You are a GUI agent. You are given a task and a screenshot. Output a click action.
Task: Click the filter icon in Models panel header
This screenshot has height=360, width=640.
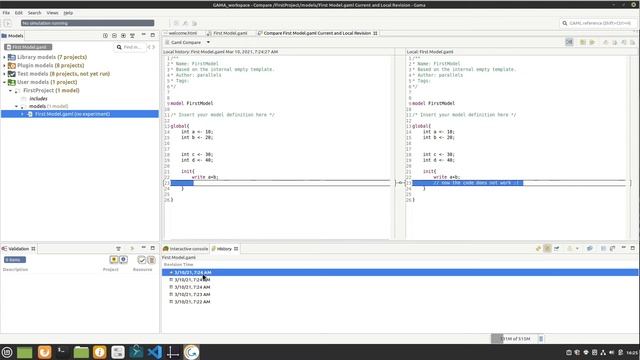point(132,36)
